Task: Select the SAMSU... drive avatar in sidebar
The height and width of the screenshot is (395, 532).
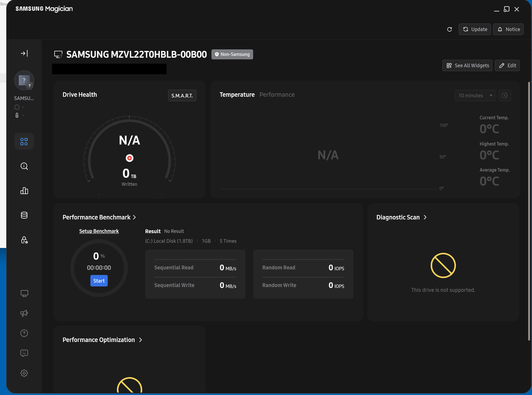Action: [x=24, y=80]
